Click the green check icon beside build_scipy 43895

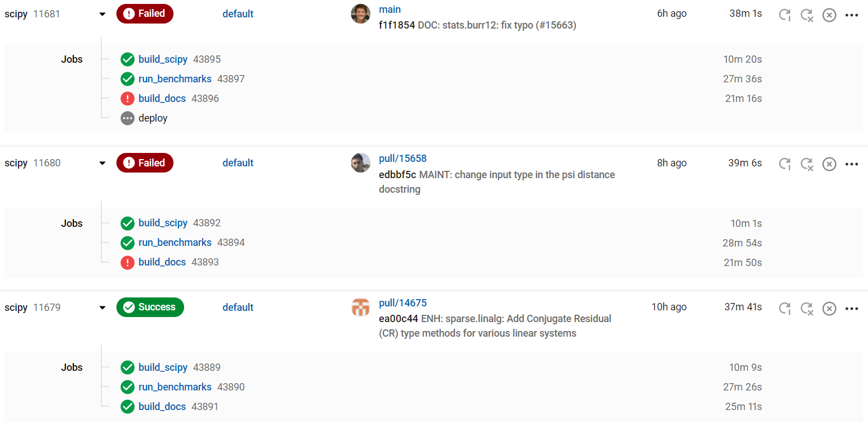pyautogui.click(x=127, y=59)
